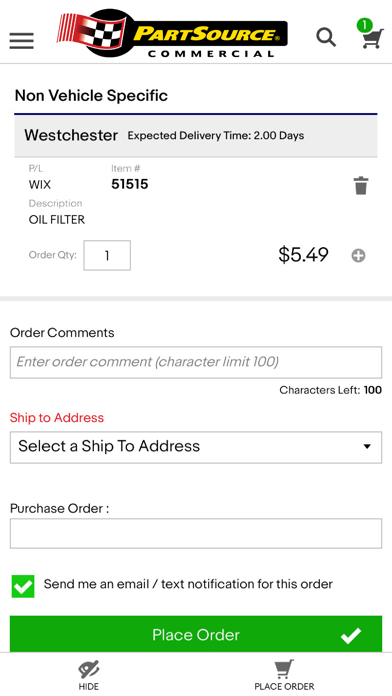392x696 pixels.
Task: Focus the Order Qty field
Action: click(107, 255)
